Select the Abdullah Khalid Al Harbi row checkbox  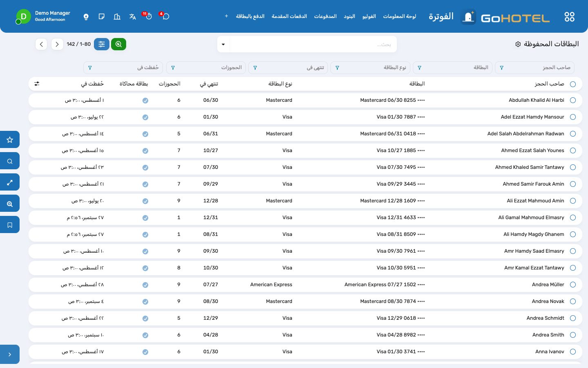[x=573, y=100]
